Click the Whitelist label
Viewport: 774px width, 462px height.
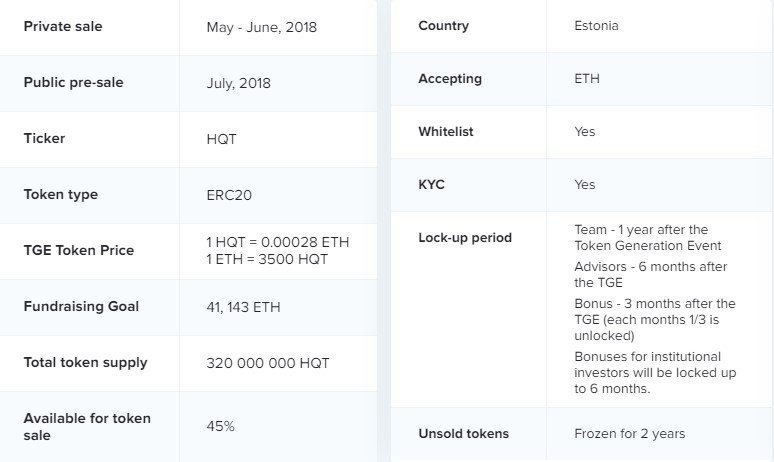[446, 131]
